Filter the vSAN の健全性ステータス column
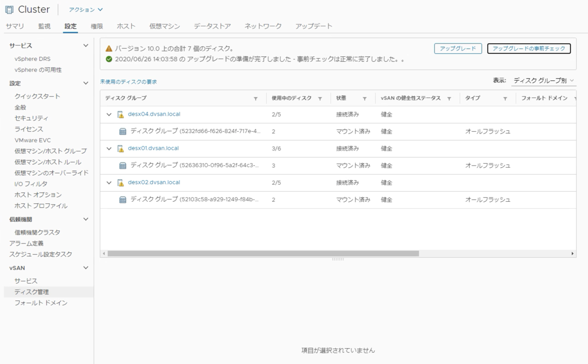 click(x=449, y=98)
